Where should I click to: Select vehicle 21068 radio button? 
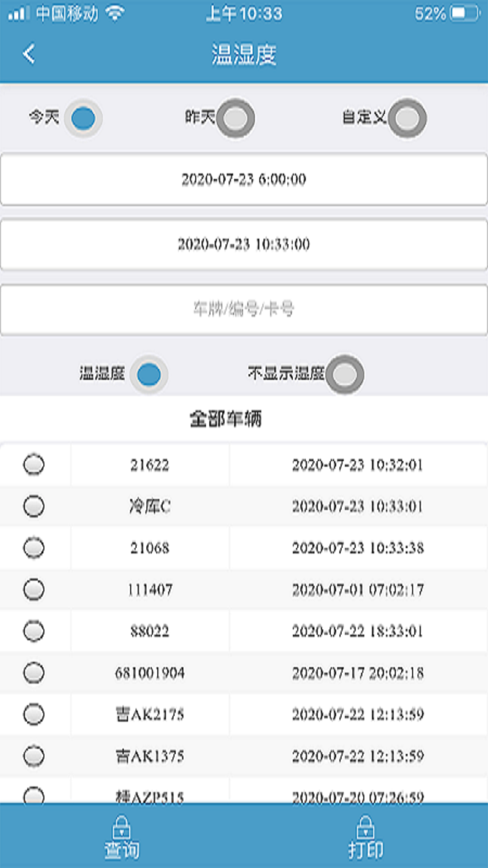pyautogui.click(x=34, y=548)
